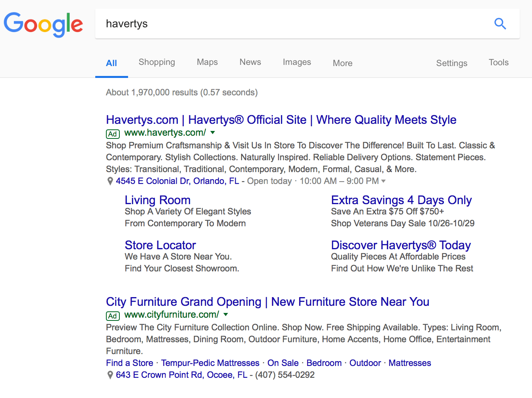Click the Mattresses link at row end
532x398 pixels.
point(410,363)
